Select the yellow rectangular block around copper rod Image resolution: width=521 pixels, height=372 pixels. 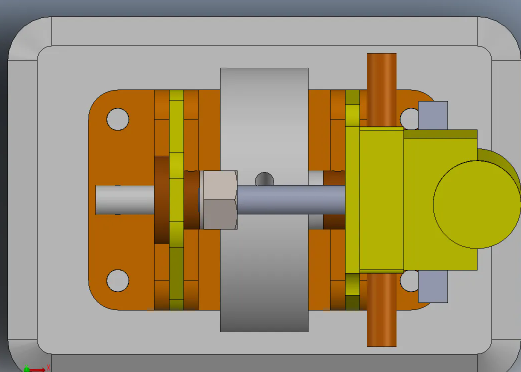pyautogui.click(x=381, y=200)
